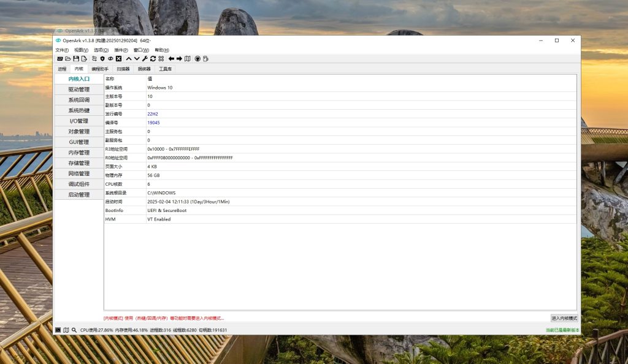Click the shield icon in the toolbar
The image size is (628, 364).
pyautogui.click(x=102, y=59)
